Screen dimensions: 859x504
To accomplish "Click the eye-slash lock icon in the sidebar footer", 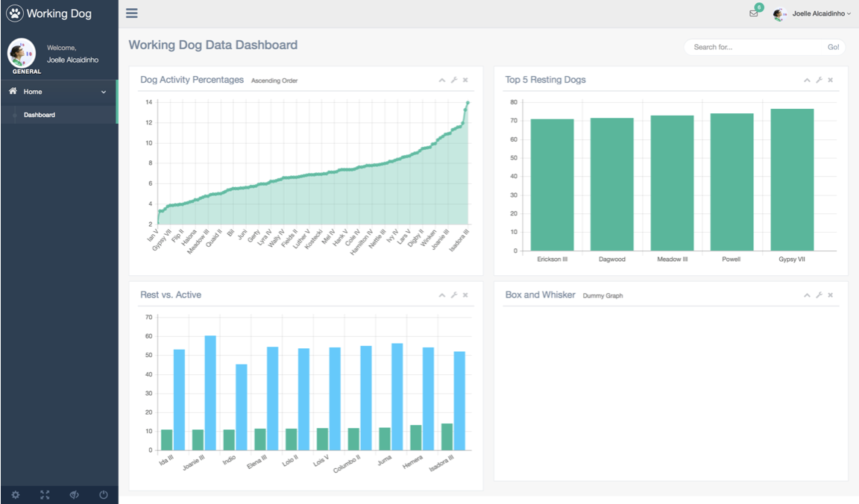I will (74, 495).
